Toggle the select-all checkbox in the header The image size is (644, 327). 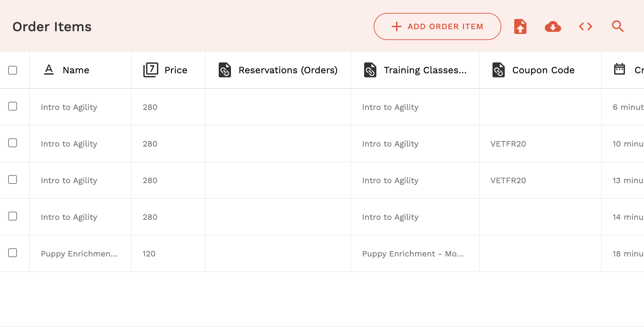13,70
